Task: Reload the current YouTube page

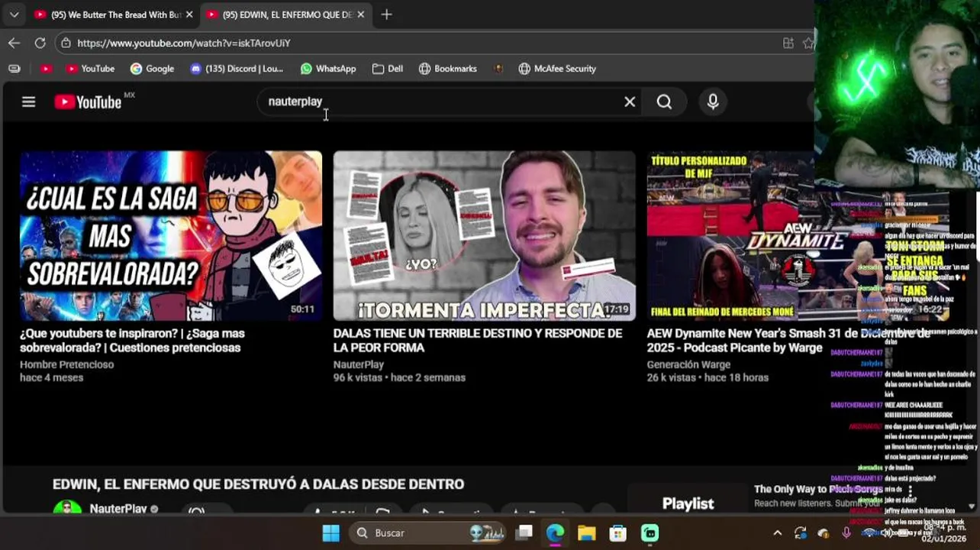Action: click(40, 43)
